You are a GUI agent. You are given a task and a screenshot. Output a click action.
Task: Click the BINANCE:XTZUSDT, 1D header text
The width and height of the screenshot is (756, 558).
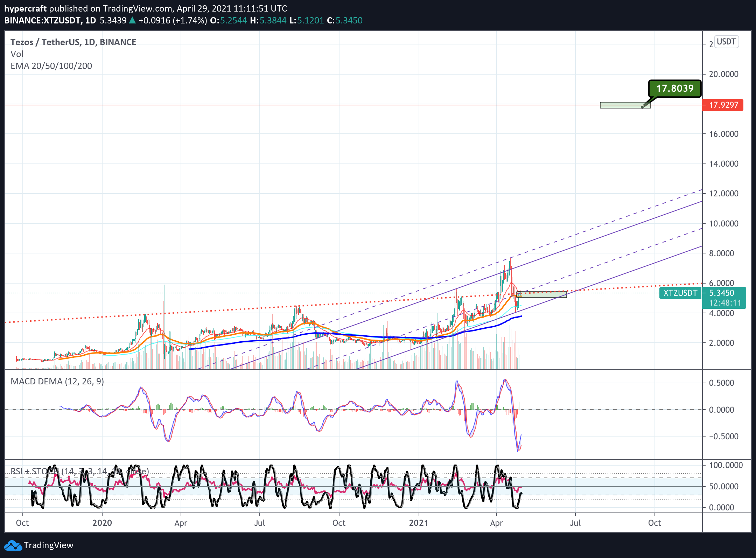point(50,20)
